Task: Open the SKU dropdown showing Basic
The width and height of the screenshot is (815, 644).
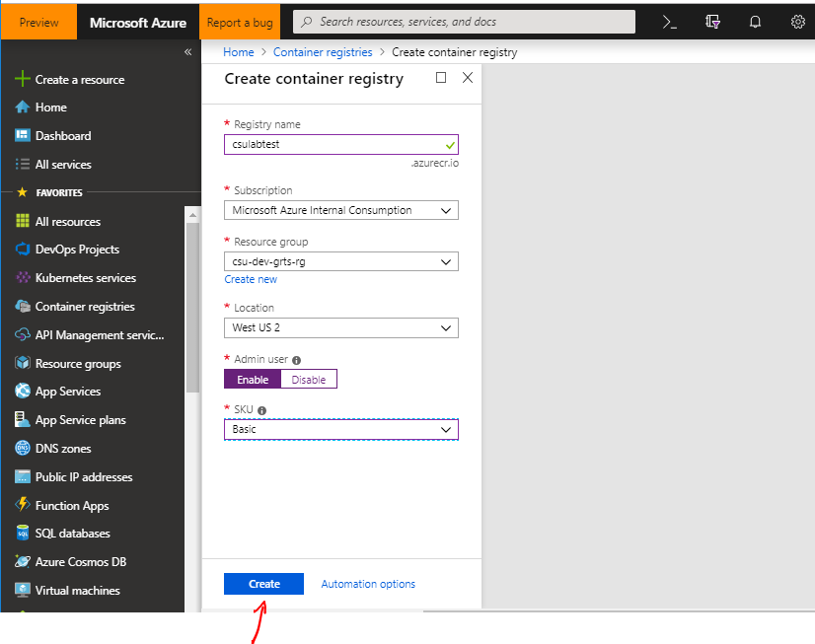Action: (x=341, y=430)
